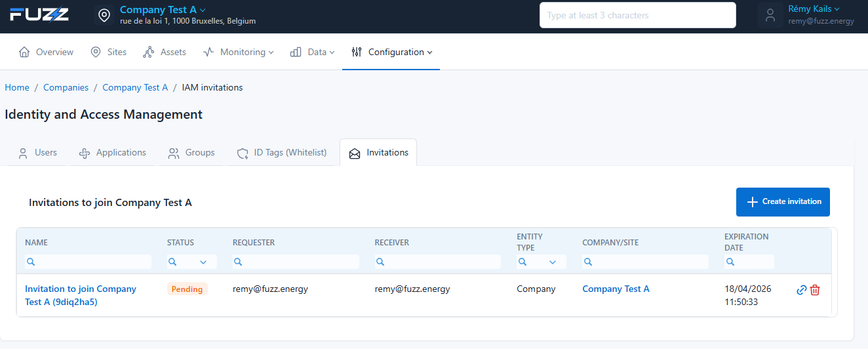Expand the Configuration menu
The image size is (868, 349).
[x=391, y=52]
